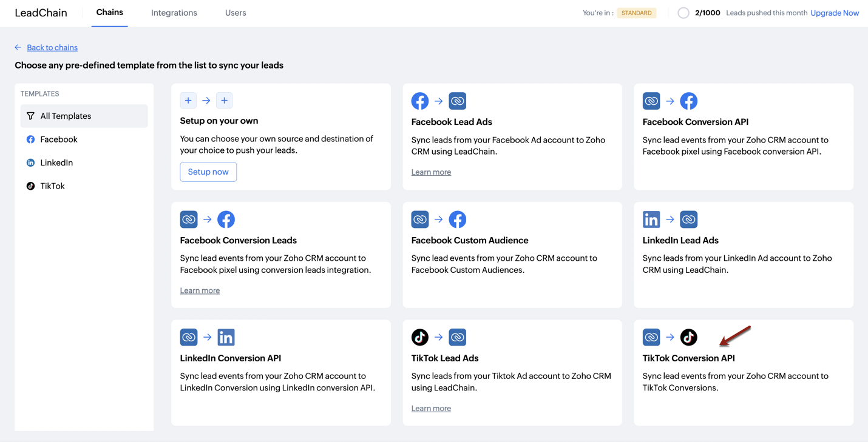Image resolution: width=868 pixels, height=442 pixels.
Task: Click the Upgrade Now link
Action: tap(835, 13)
